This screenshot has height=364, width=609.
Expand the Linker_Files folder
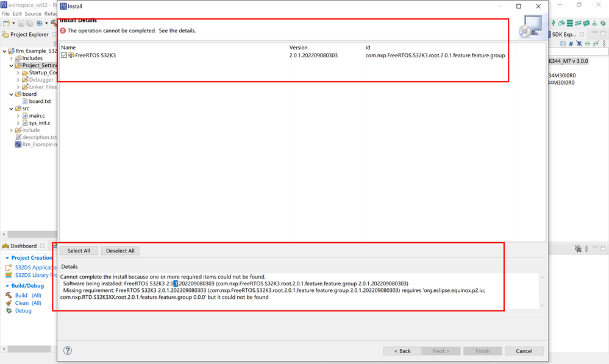[x=18, y=87]
